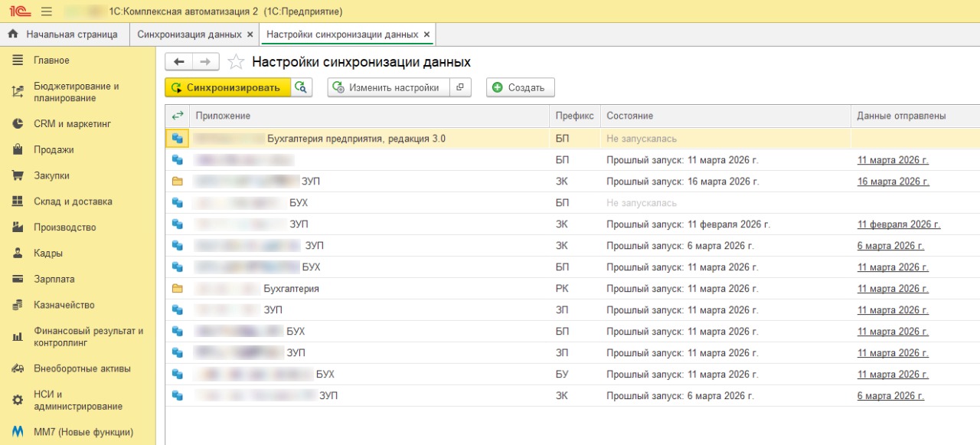Click the БУ prefix cell
Image resolution: width=980 pixels, height=445 pixels.
pyautogui.click(x=574, y=375)
